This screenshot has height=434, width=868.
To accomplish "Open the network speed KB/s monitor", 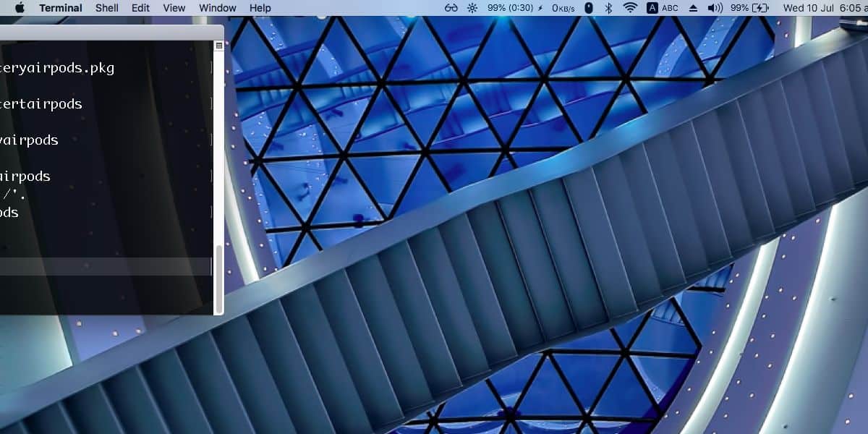I will 564,8.
